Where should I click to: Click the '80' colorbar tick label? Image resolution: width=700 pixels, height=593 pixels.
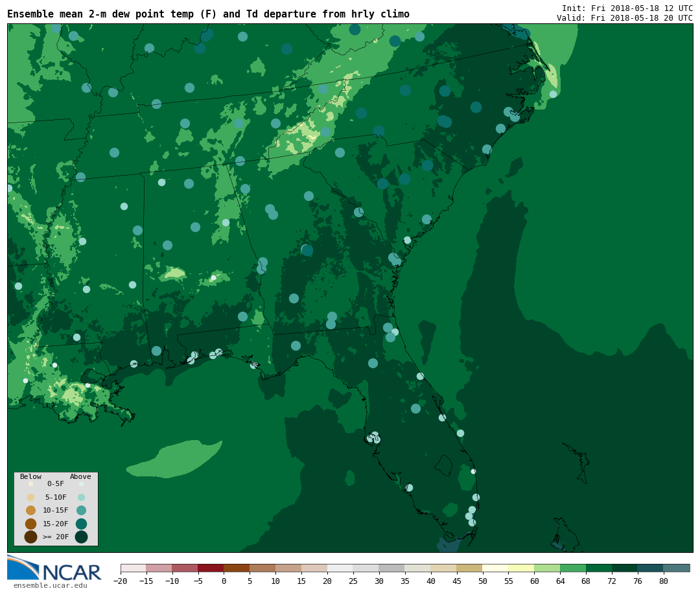pyautogui.click(x=664, y=581)
